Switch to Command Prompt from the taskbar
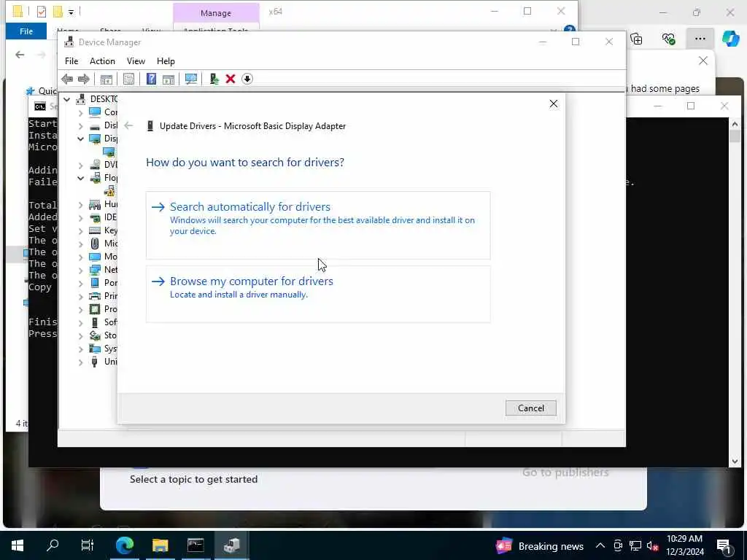The image size is (747, 560). [x=196, y=545]
